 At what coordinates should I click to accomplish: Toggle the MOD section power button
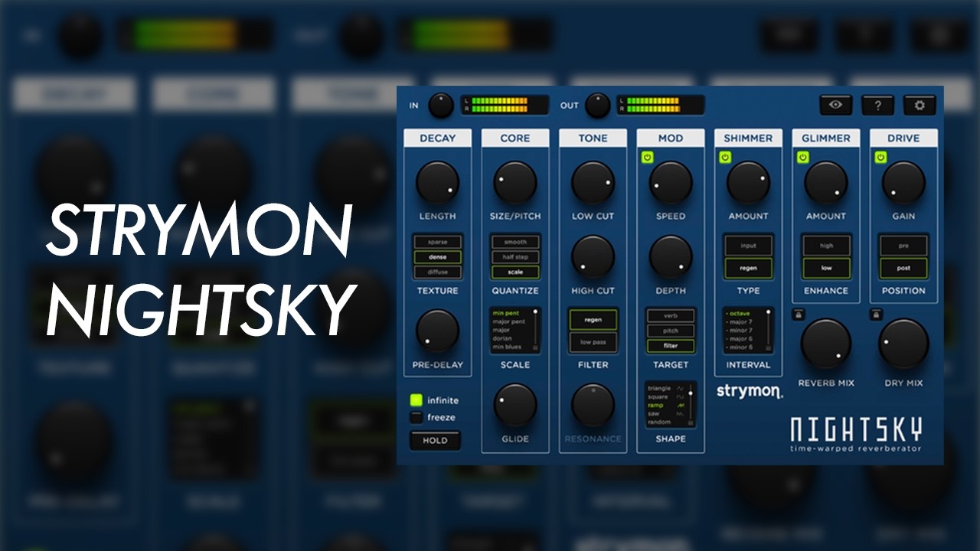(x=647, y=158)
